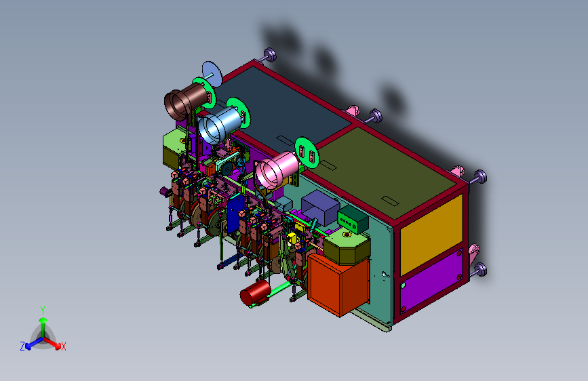
Task: Pick the blue vertical plate in the mechanism
Action: [x=236, y=213]
